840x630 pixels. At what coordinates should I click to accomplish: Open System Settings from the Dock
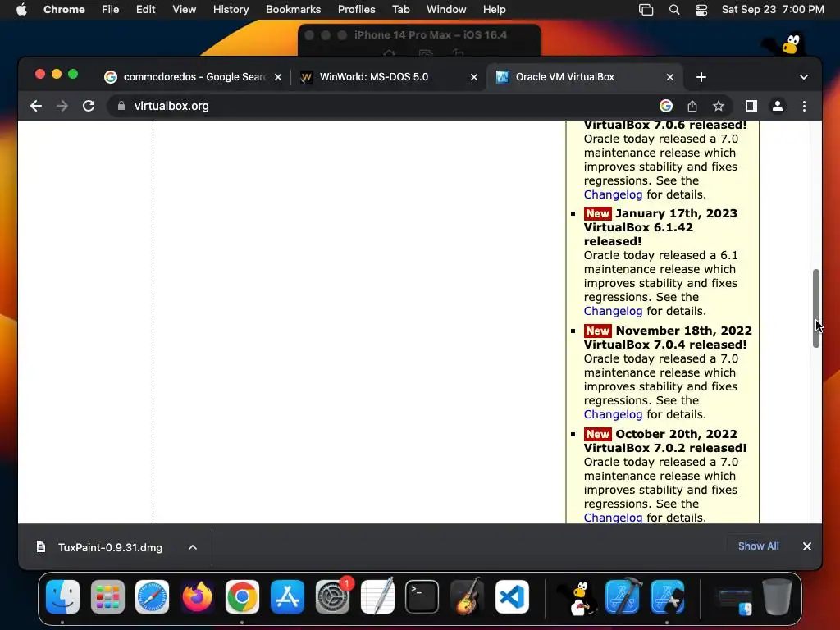[x=332, y=597]
